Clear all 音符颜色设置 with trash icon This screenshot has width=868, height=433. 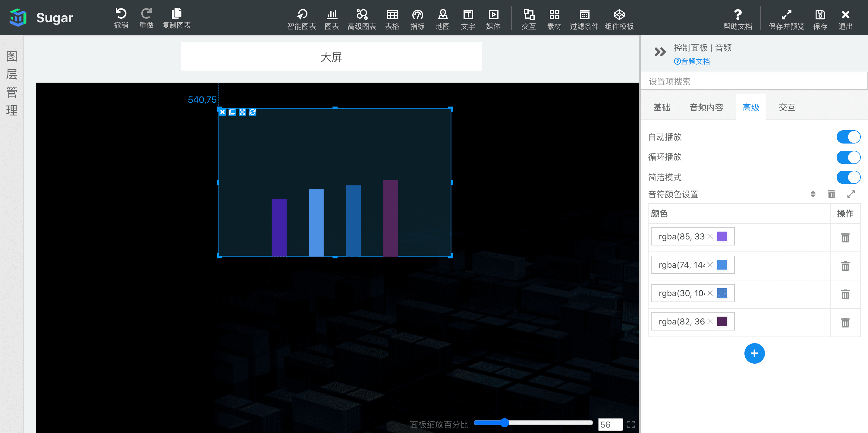click(831, 194)
